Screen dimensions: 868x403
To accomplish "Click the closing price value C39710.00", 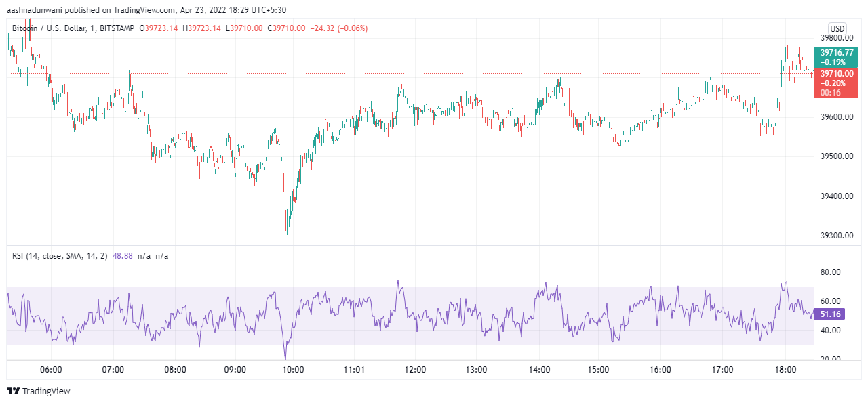I will [x=286, y=28].
